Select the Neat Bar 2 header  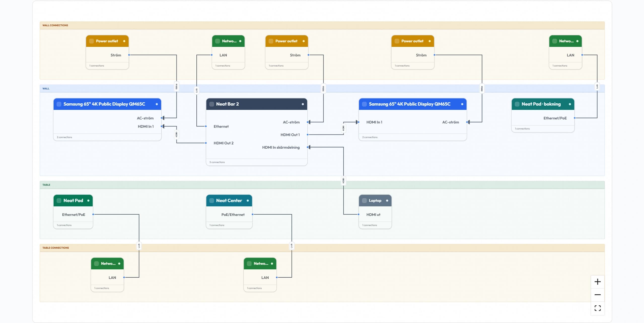click(257, 104)
